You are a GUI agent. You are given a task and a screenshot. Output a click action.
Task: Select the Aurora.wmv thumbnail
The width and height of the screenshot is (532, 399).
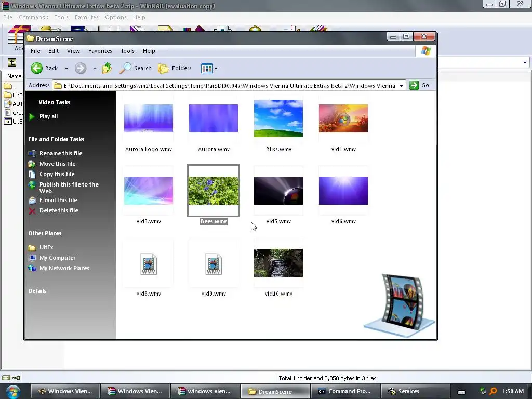[214, 118]
